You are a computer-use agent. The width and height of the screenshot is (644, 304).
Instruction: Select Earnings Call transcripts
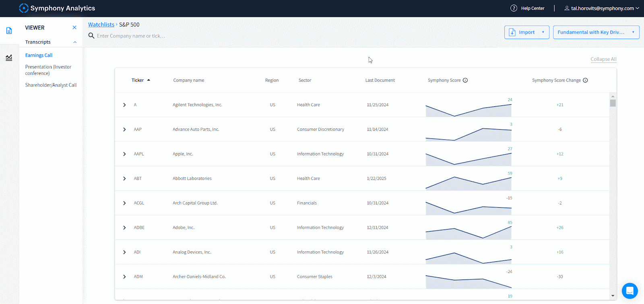[39, 55]
